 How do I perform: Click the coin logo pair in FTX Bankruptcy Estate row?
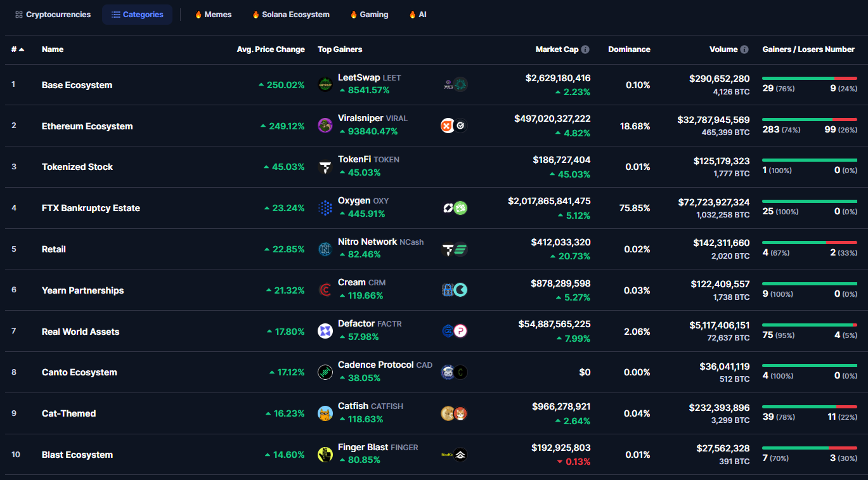[x=455, y=208]
